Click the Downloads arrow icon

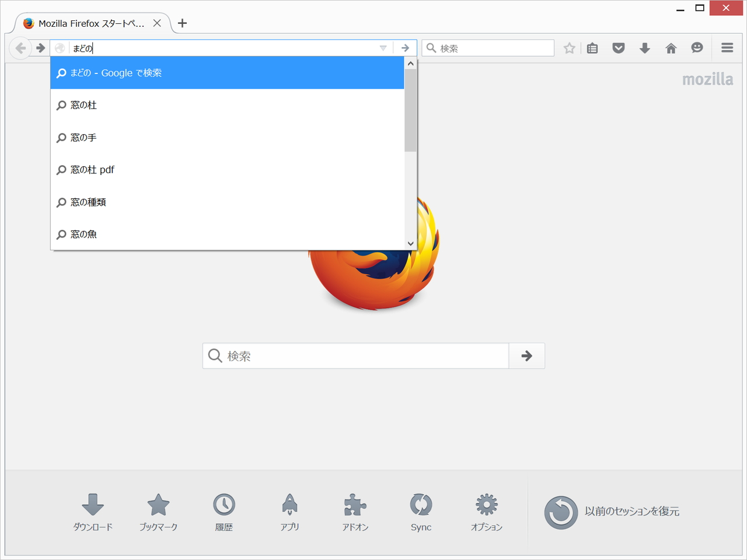[644, 48]
